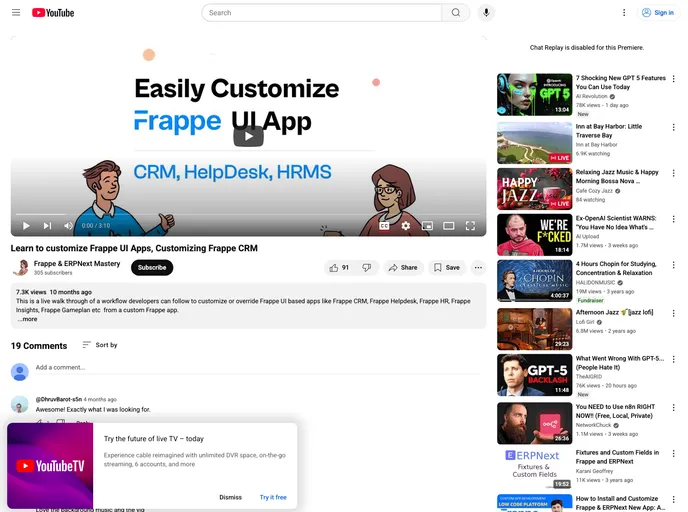Open Cafe Cozy Jazz channel name

point(595,191)
